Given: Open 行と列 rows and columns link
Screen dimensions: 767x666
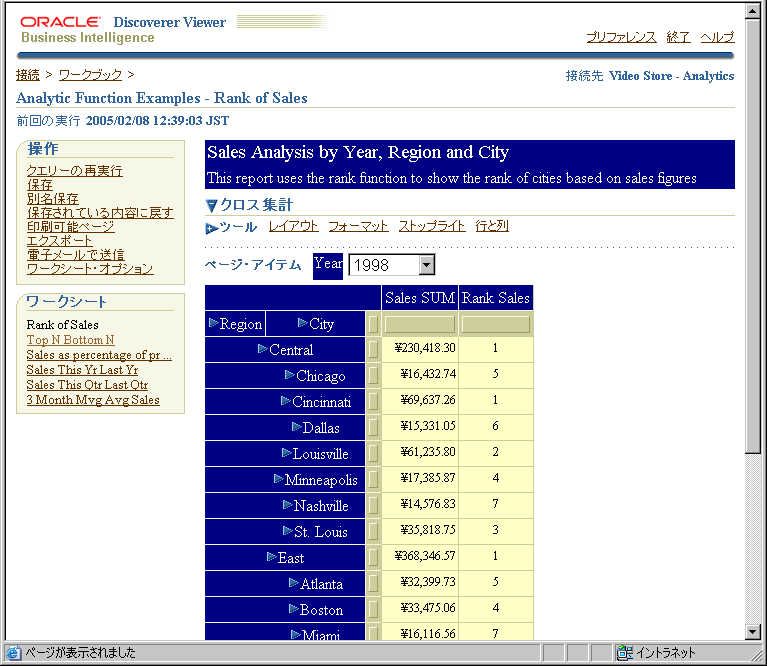Looking at the screenshot, I should pos(492,226).
